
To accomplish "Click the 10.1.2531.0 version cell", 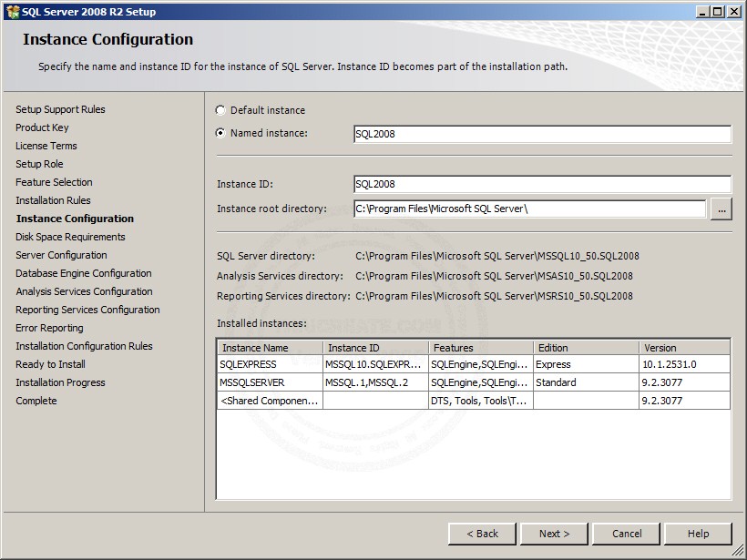I will tap(685, 364).
